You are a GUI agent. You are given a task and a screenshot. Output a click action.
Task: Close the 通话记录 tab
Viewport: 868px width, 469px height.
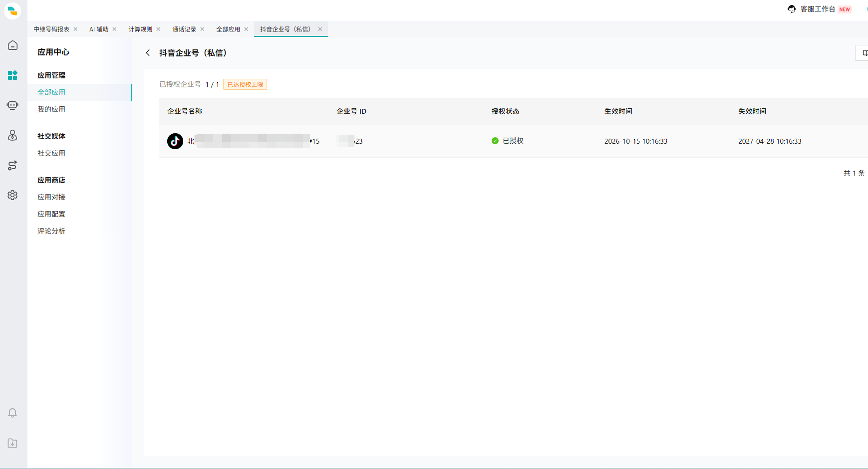click(202, 29)
